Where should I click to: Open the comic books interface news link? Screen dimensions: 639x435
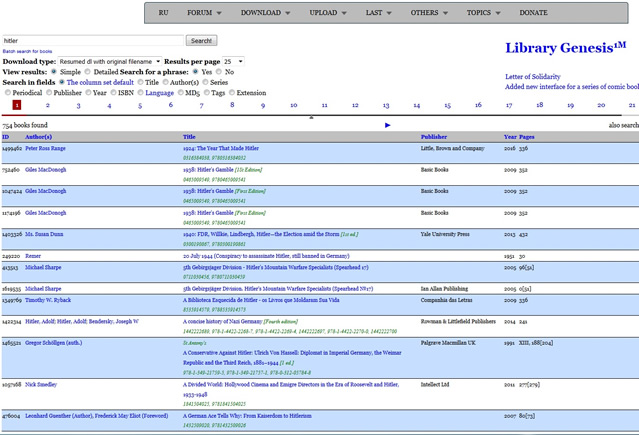(x=572, y=87)
